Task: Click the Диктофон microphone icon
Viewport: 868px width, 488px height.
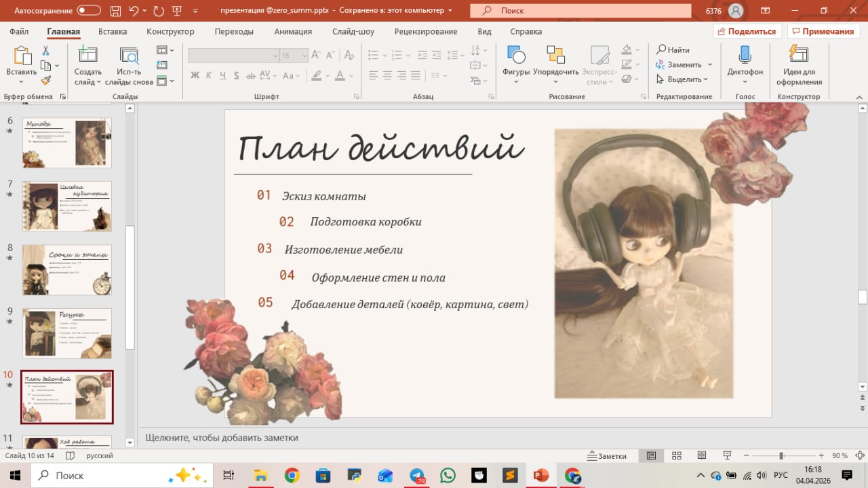Action: [745, 55]
